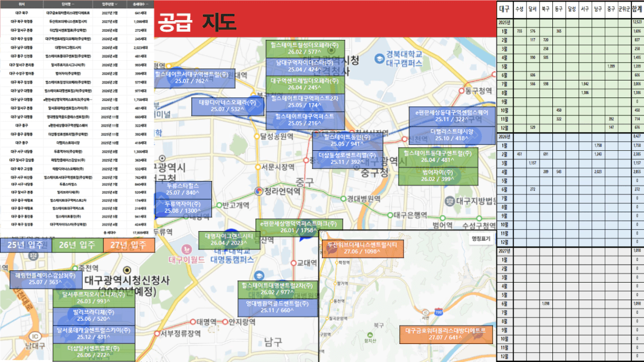The height and width of the screenshot is (362, 644).
Task: Select the 서문시장역 station marker
Action: coord(257,167)
